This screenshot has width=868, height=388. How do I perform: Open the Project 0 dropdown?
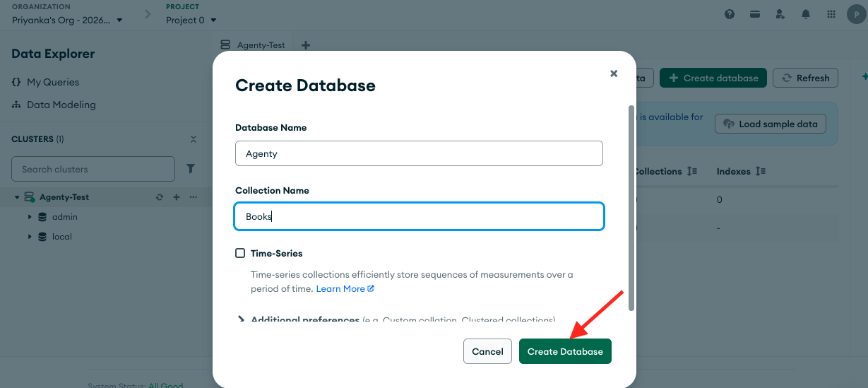point(191,20)
